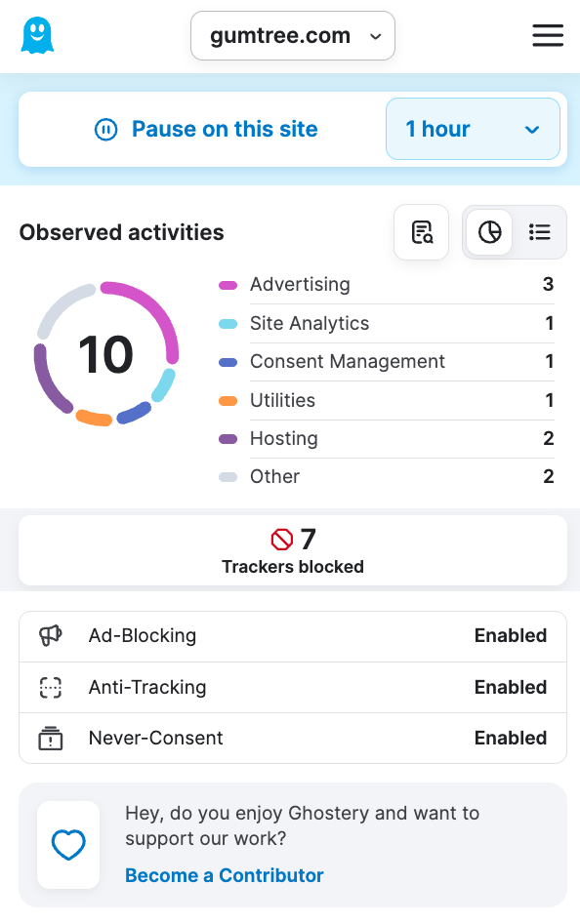The width and height of the screenshot is (580, 924).
Task: Open the gumtree.com site dropdown
Action: (293, 35)
